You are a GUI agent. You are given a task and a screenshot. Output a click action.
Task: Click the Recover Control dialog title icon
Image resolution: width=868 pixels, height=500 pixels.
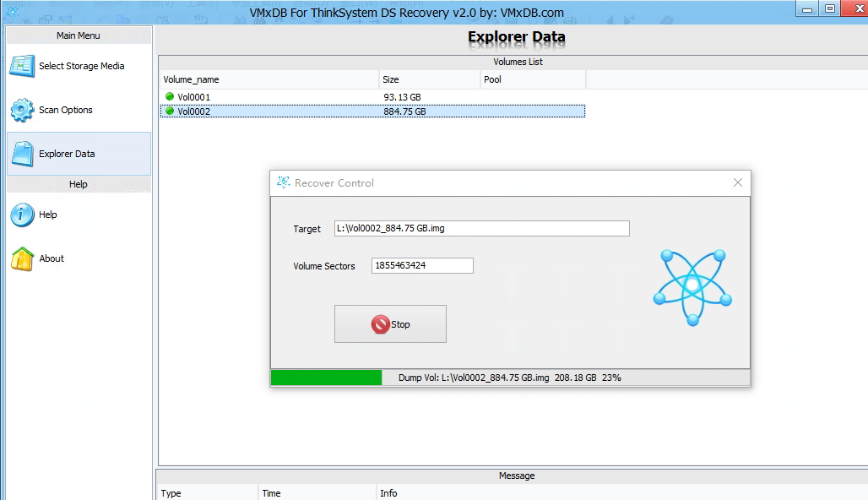pyautogui.click(x=284, y=182)
